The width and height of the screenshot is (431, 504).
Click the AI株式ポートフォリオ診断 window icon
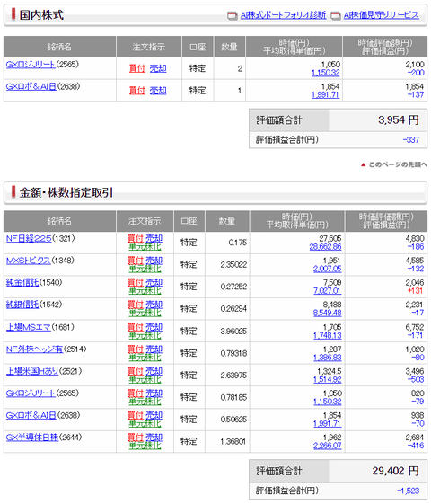[233, 15]
